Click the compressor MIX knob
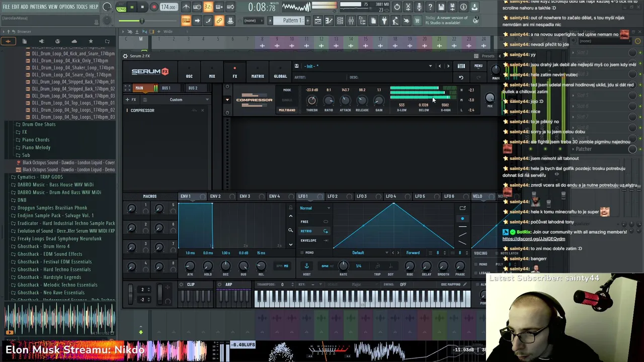The height and width of the screenshot is (362, 644). click(x=490, y=98)
